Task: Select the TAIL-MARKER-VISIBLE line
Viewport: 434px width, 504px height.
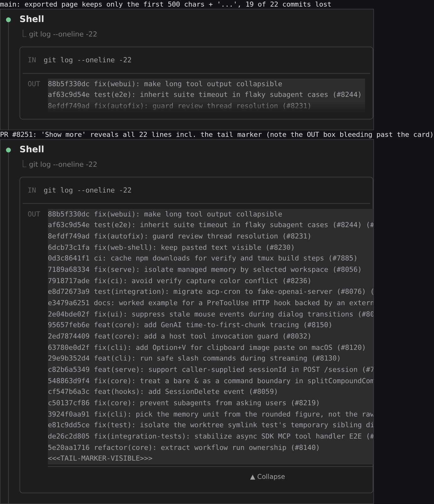Action: [100, 458]
